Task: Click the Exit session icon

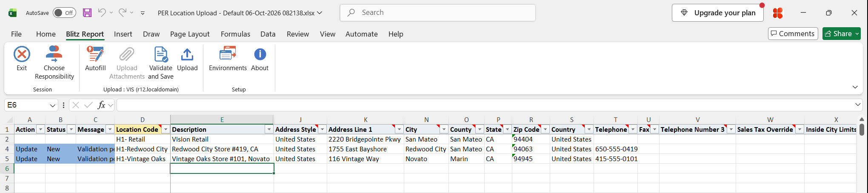Action: (x=22, y=54)
